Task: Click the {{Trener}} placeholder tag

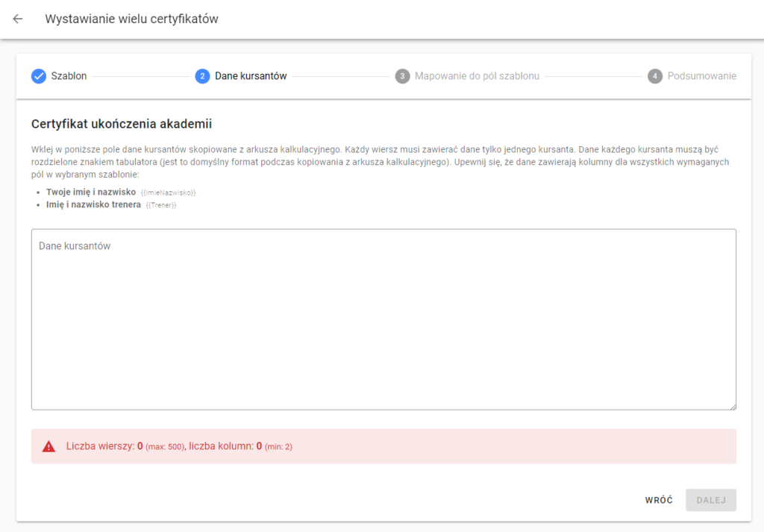Action: pos(161,205)
